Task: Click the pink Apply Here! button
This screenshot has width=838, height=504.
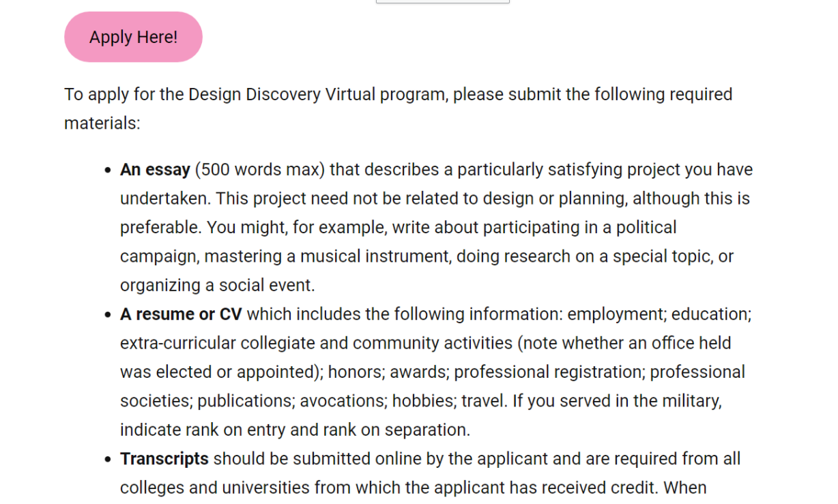Action: click(133, 37)
